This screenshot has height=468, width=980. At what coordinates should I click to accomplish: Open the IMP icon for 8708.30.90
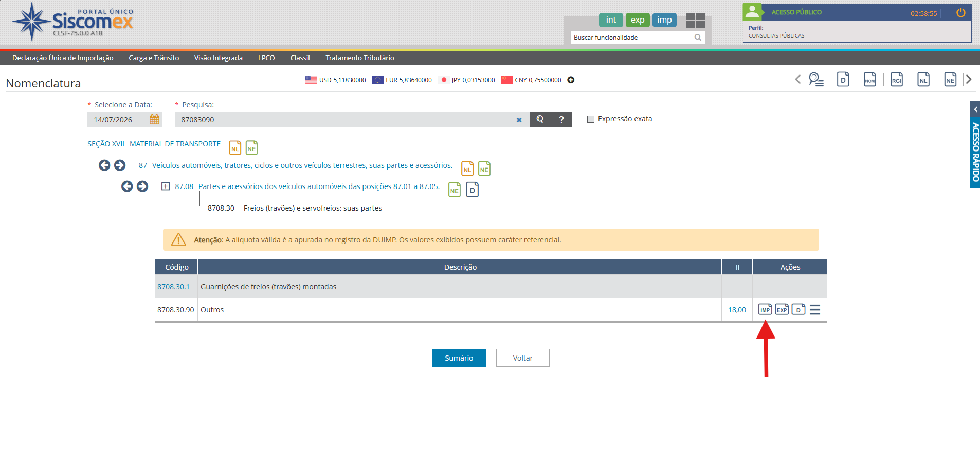(x=765, y=309)
